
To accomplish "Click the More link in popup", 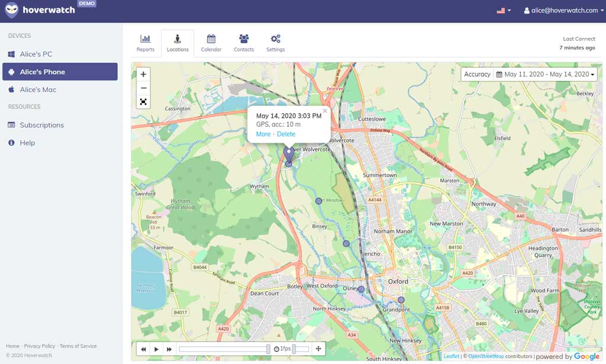I will 263,134.
